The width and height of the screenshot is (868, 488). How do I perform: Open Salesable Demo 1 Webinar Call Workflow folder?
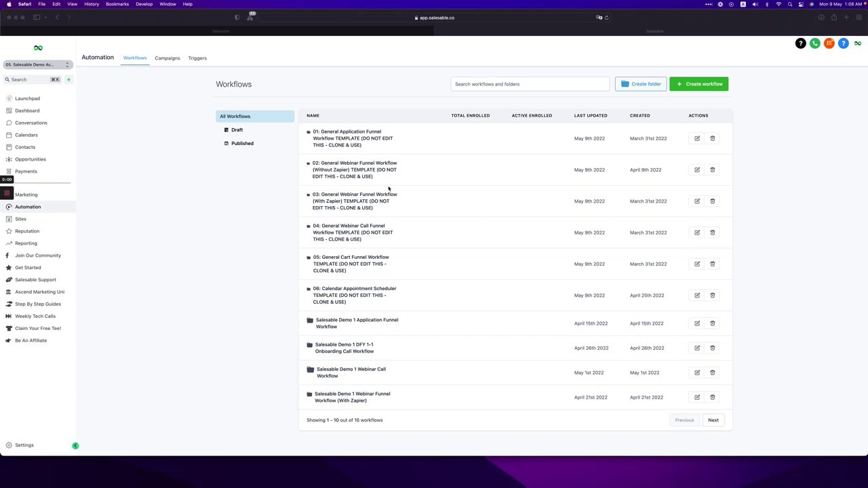(x=351, y=373)
